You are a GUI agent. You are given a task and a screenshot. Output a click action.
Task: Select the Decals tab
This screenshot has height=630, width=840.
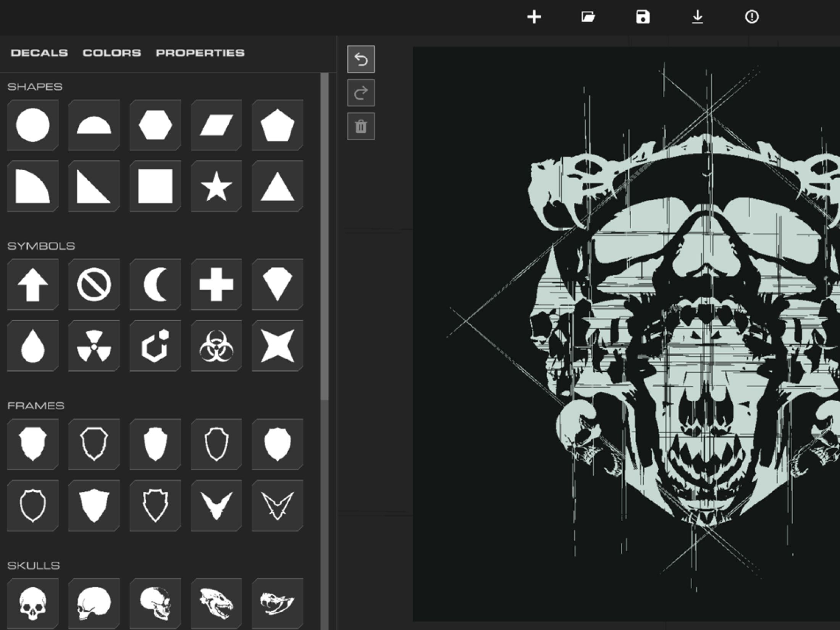point(39,53)
